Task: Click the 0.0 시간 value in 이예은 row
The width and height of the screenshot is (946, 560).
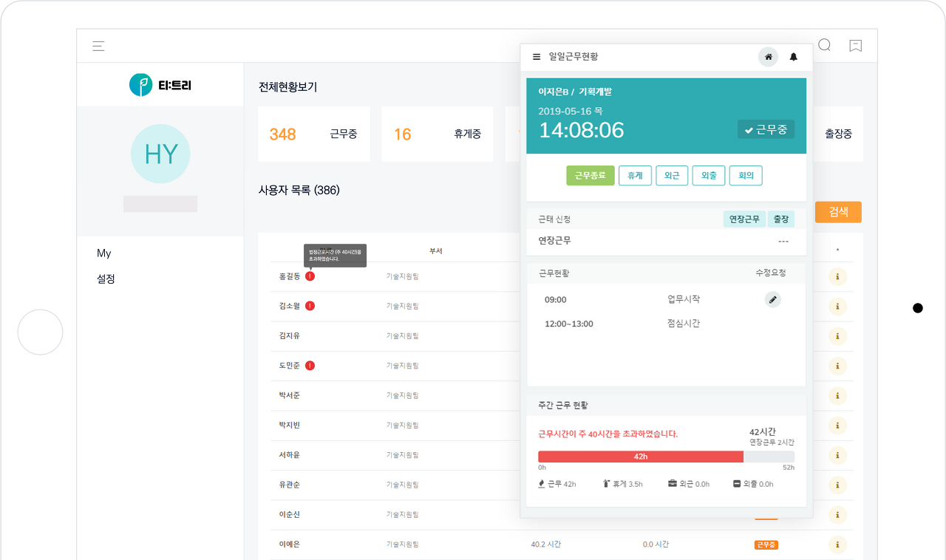Action: tap(656, 544)
